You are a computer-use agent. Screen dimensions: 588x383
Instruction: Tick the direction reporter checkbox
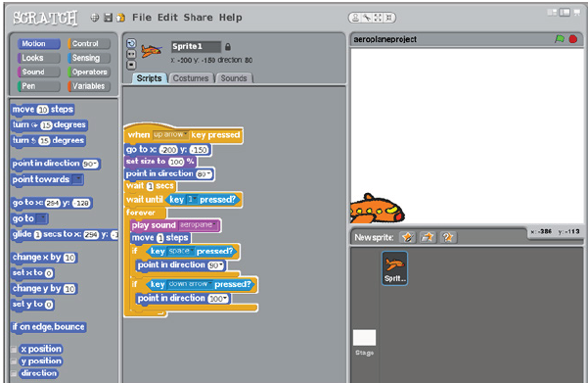pyautogui.click(x=14, y=373)
